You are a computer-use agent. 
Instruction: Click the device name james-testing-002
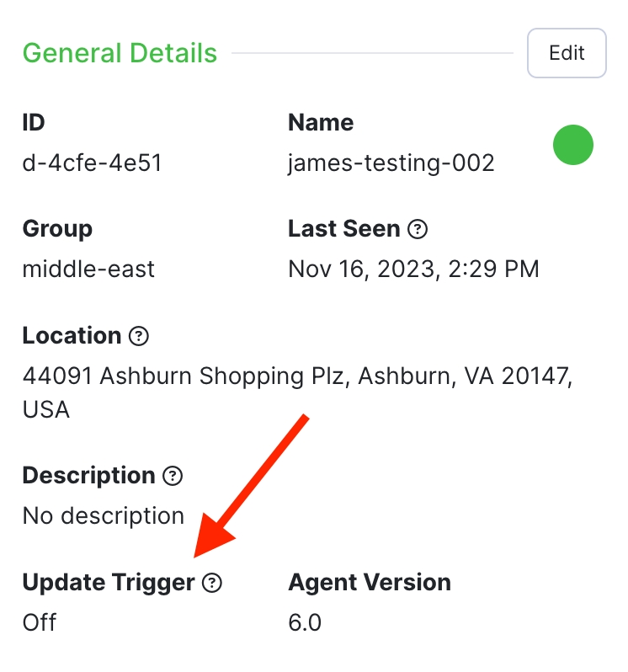coord(391,163)
